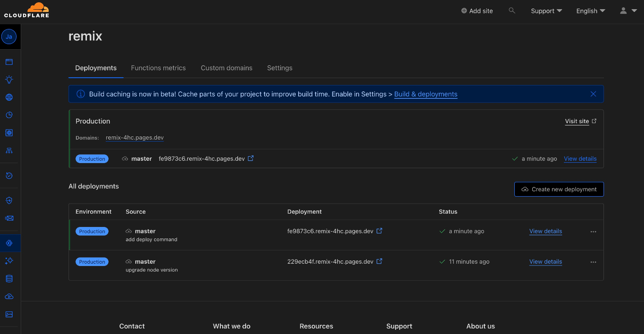Expand the Support dropdown

tap(546, 11)
